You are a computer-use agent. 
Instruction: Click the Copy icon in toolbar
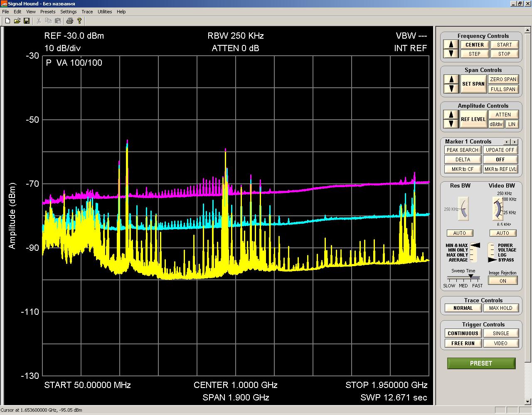(49, 21)
